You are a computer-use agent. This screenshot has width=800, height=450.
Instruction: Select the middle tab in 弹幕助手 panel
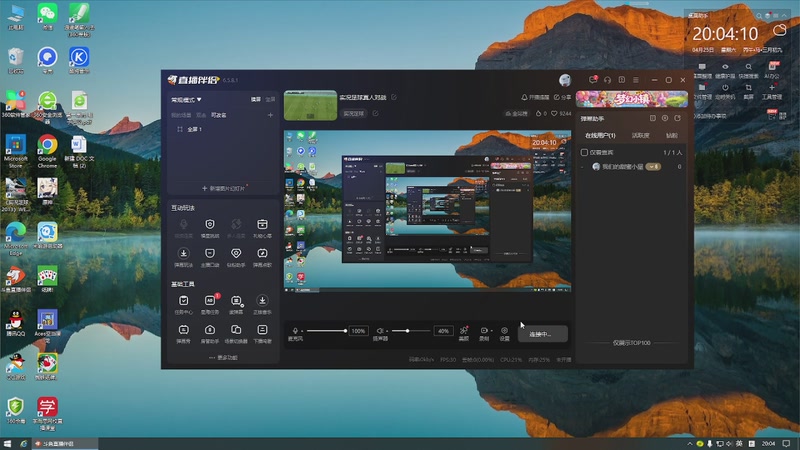point(640,136)
